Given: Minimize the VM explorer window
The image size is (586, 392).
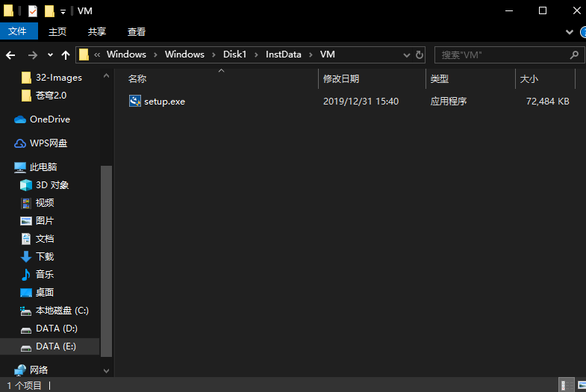Looking at the screenshot, I should coord(509,11).
